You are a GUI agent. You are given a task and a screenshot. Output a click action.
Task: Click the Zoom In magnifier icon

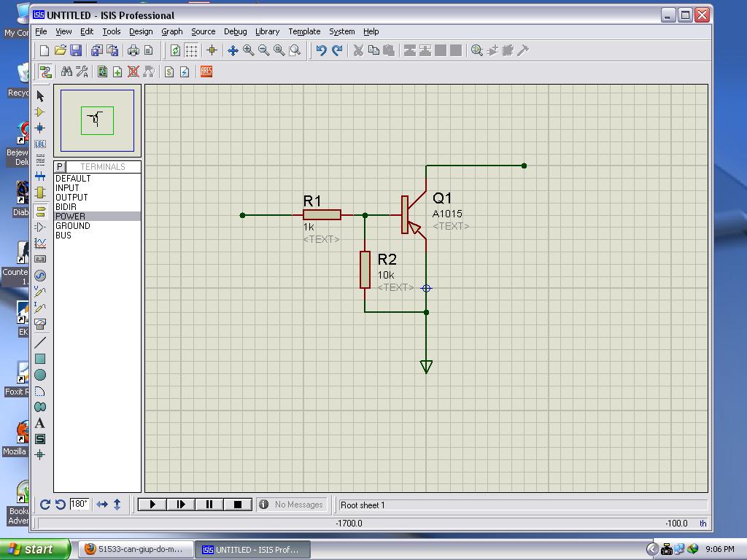[249, 50]
